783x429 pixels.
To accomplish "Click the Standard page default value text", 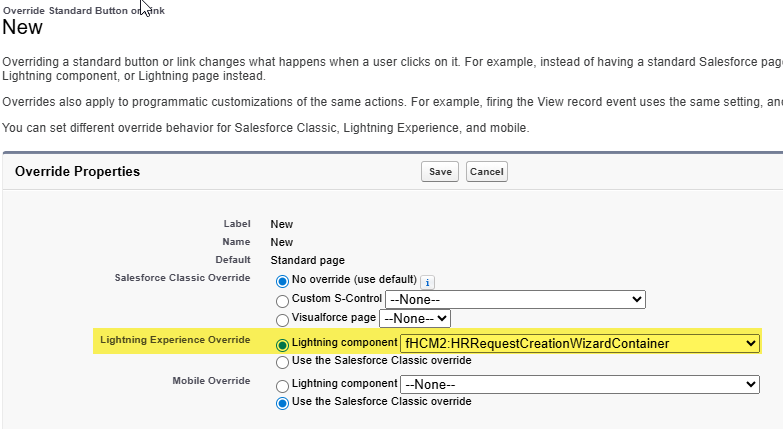I will pos(307,260).
